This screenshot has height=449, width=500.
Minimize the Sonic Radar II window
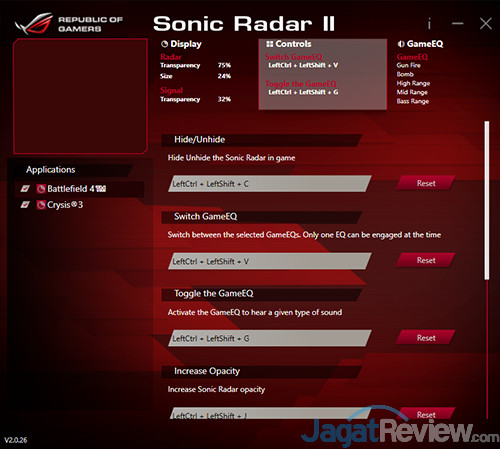pos(458,24)
